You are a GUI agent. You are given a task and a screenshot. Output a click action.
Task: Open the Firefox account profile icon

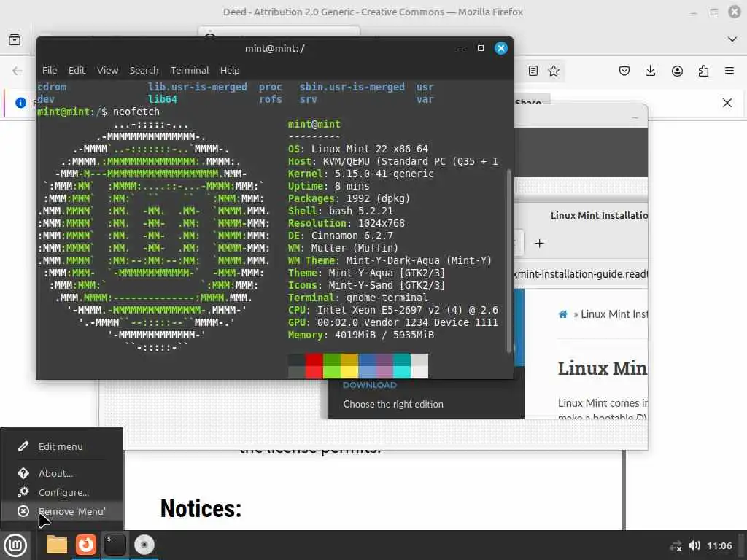(x=677, y=71)
